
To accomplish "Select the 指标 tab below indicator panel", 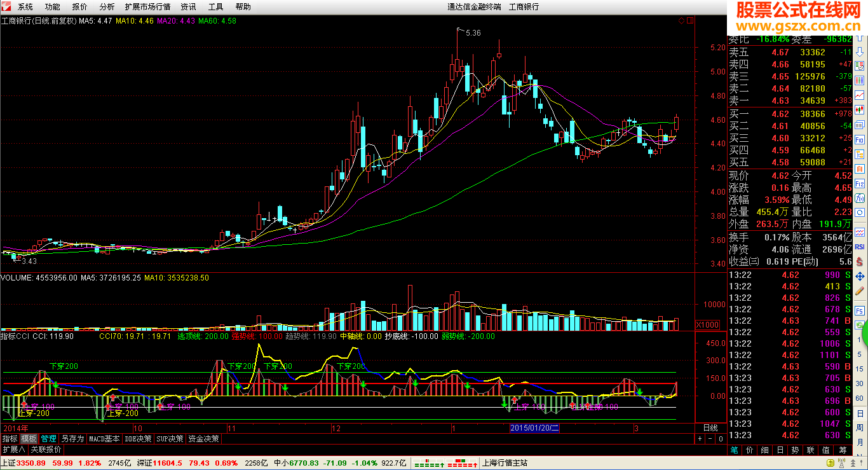I will (10, 439).
